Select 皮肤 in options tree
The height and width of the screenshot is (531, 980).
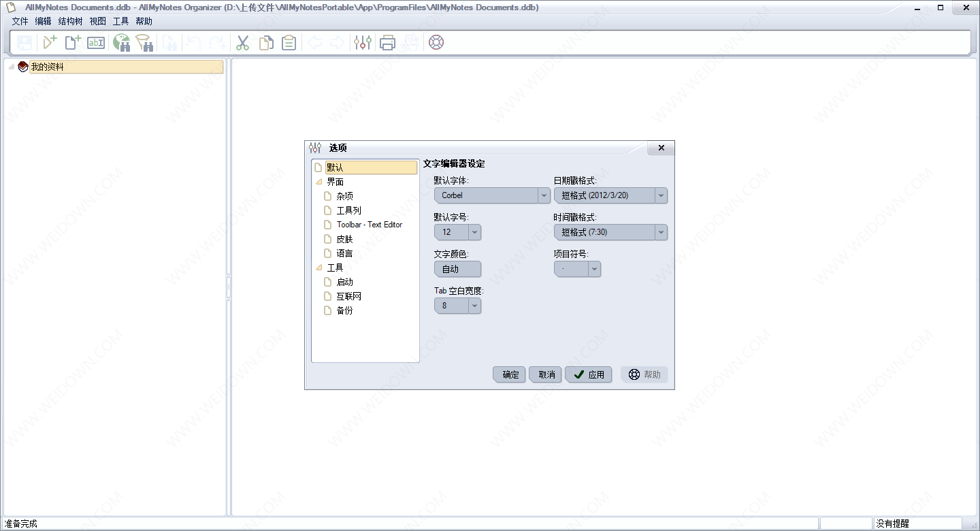[x=345, y=239]
